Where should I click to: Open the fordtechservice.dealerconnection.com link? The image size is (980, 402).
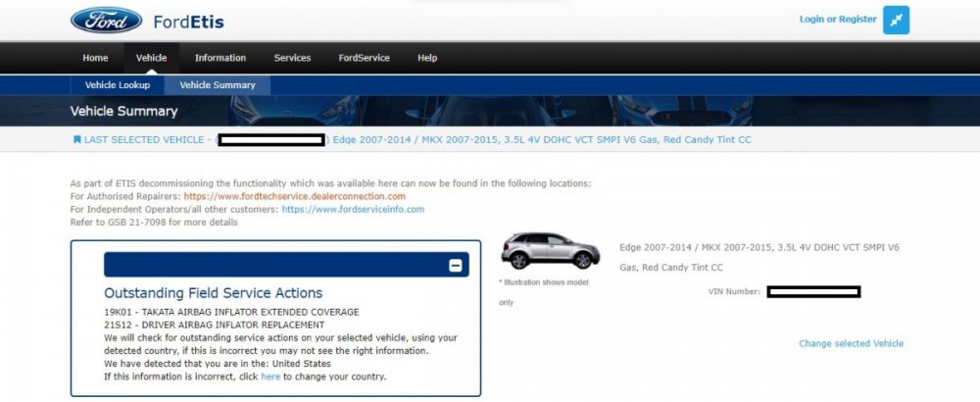click(x=301, y=196)
